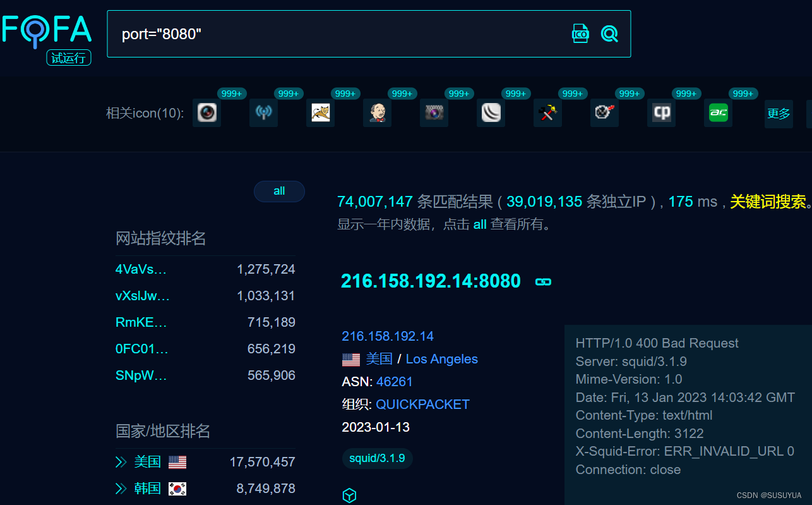Screen dimensions: 812x505
Task: Expand the 美国 country ranking row
Action: coord(121,462)
